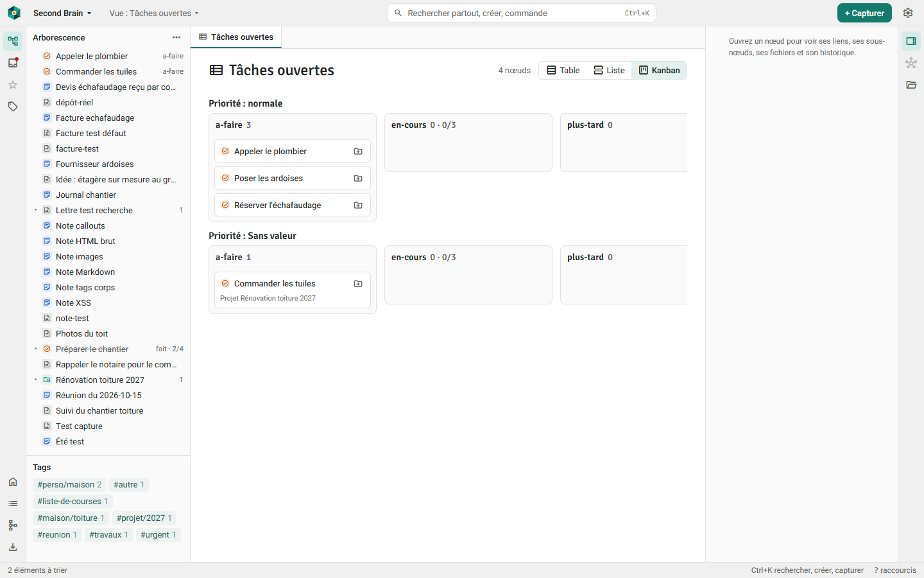Click the 2 éléments à trier status link
This screenshot has height=578, width=924.
[37, 570]
